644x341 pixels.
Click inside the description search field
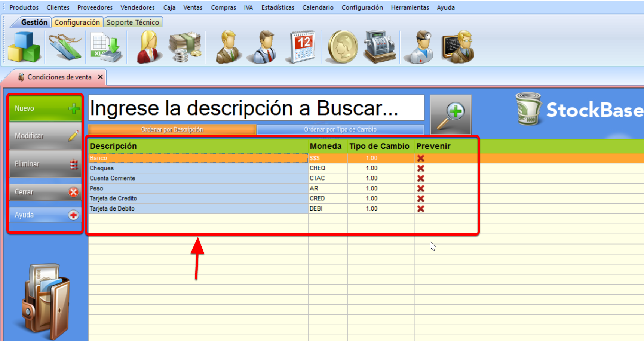(256, 108)
